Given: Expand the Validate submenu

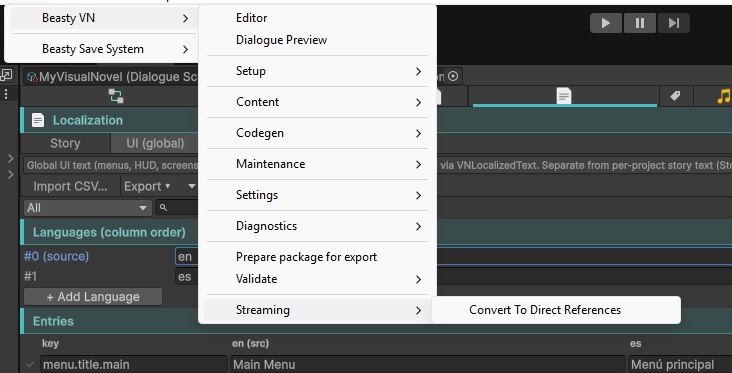Looking at the screenshot, I should pos(316,279).
